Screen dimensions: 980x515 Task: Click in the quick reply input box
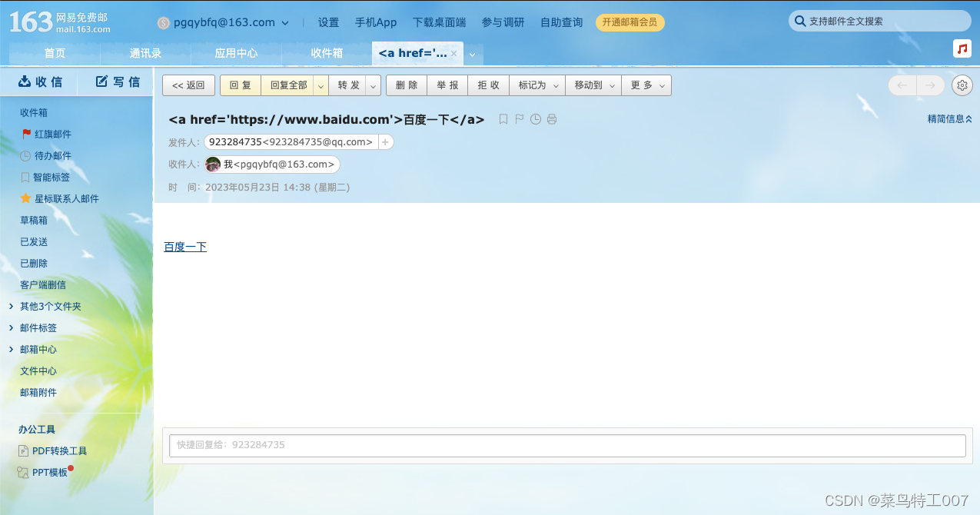567,446
